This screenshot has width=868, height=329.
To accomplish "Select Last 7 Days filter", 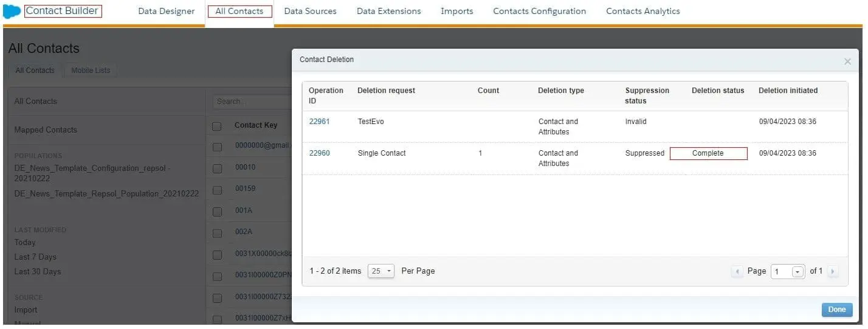I will 35,257.
